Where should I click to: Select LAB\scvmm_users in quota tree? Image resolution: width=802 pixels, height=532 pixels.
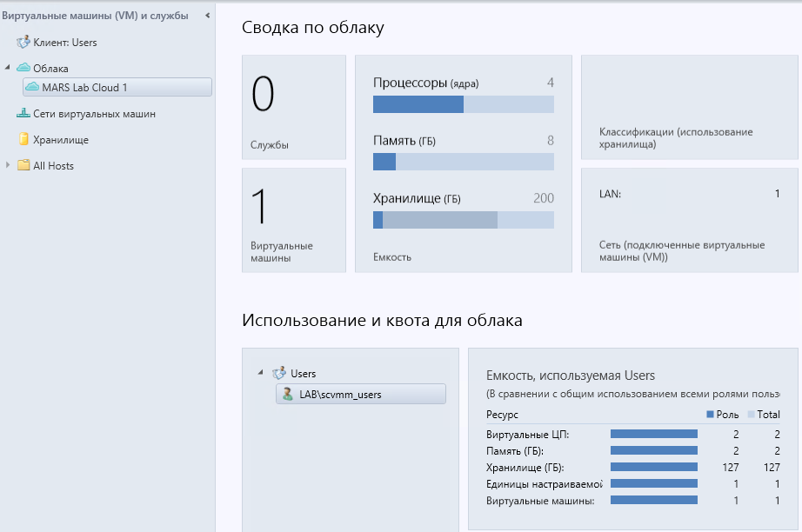pos(341,394)
